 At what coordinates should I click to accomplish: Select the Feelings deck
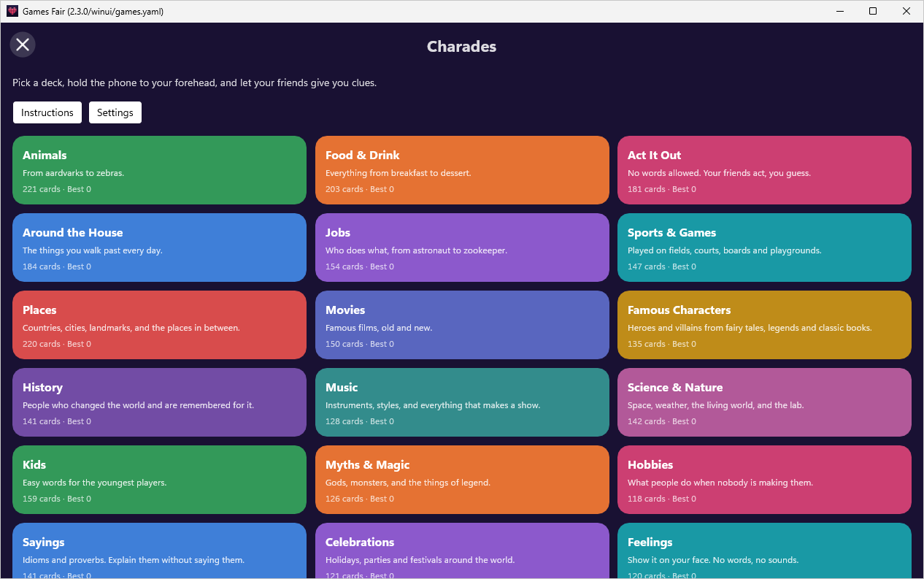764,551
